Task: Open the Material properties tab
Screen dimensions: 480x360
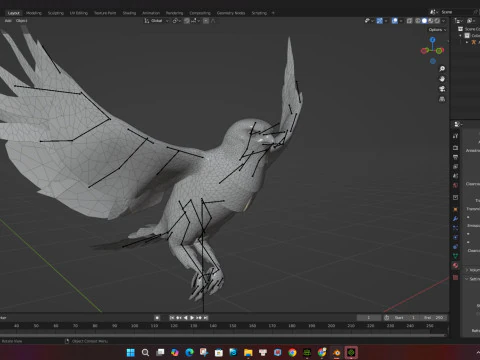Action: click(x=455, y=266)
